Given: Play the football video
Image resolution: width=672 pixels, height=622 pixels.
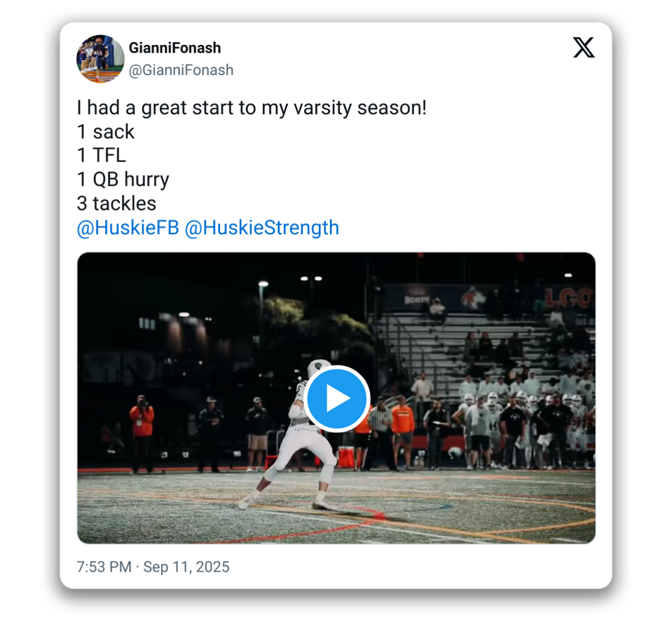Looking at the screenshot, I should (337, 398).
